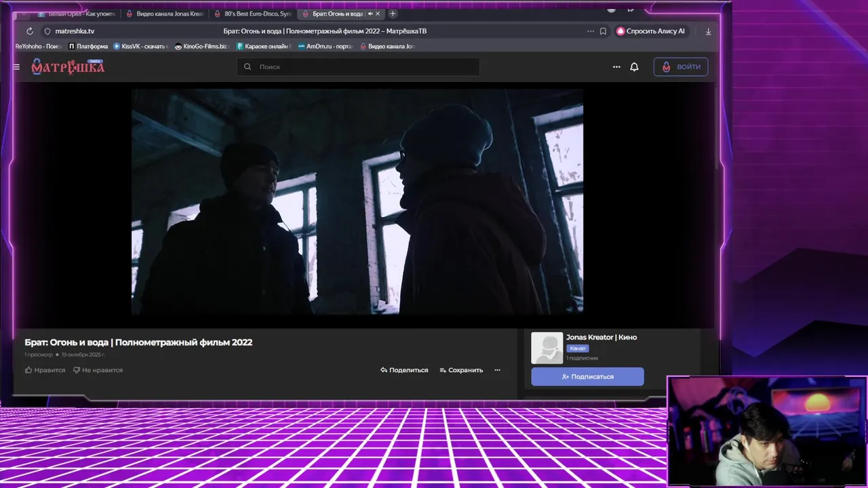This screenshot has height=488, width=868.
Task: Open Jonas Kreator | Кино channel name
Action: (601, 338)
